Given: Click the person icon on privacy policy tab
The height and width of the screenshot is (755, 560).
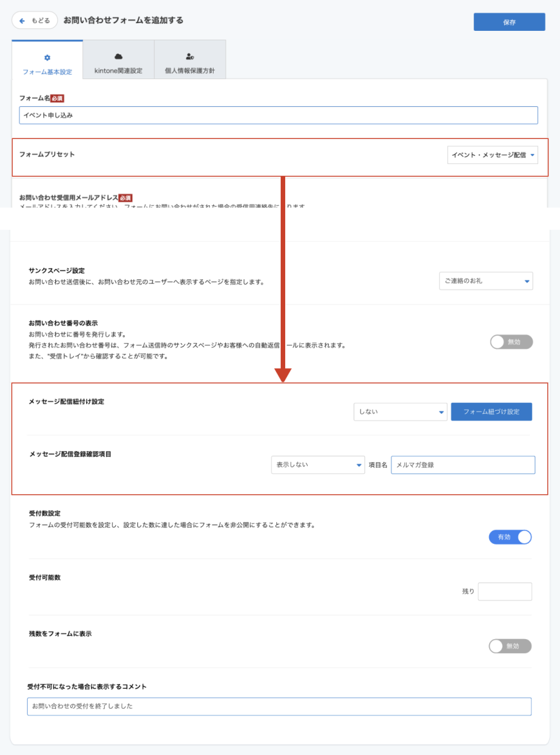Looking at the screenshot, I should coord(190,57).
